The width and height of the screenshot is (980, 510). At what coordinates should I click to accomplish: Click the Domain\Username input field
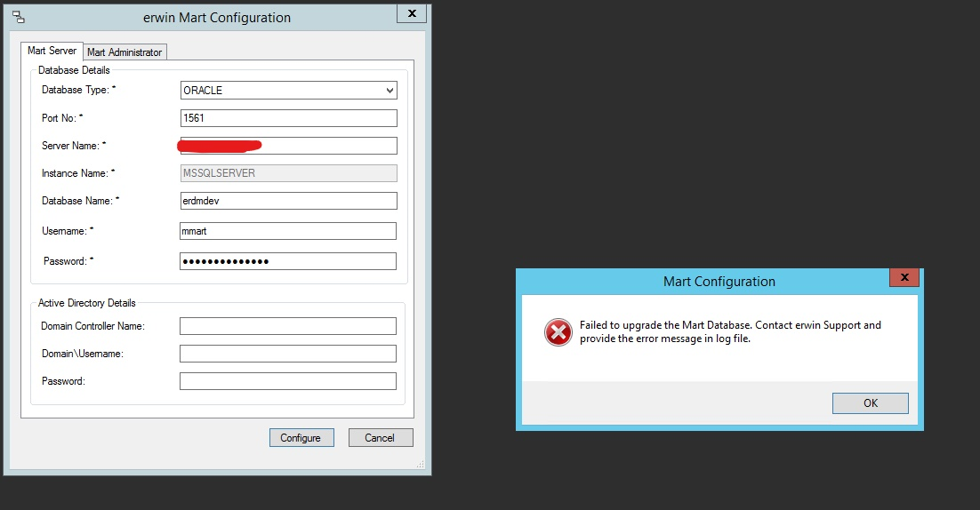[288, 354]
